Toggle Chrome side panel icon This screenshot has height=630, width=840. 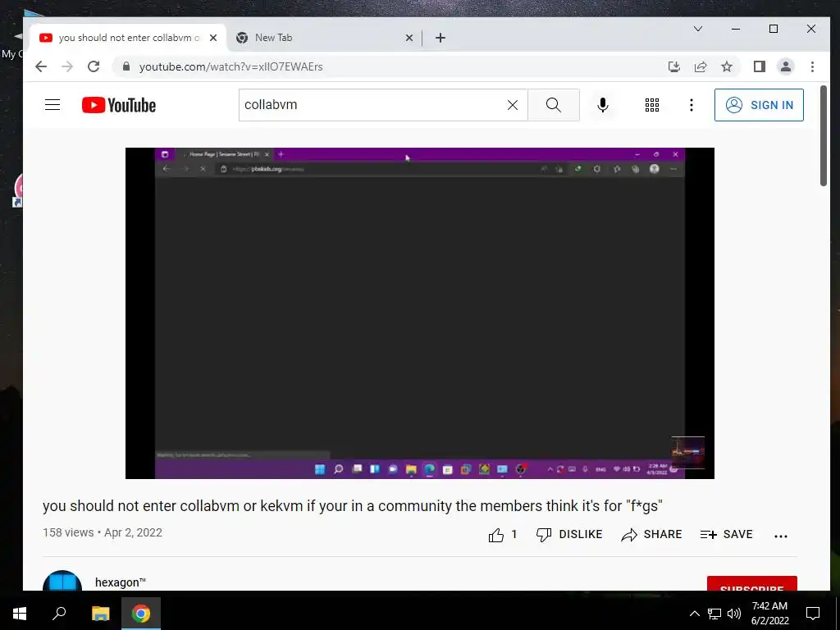tap(759, 66)
